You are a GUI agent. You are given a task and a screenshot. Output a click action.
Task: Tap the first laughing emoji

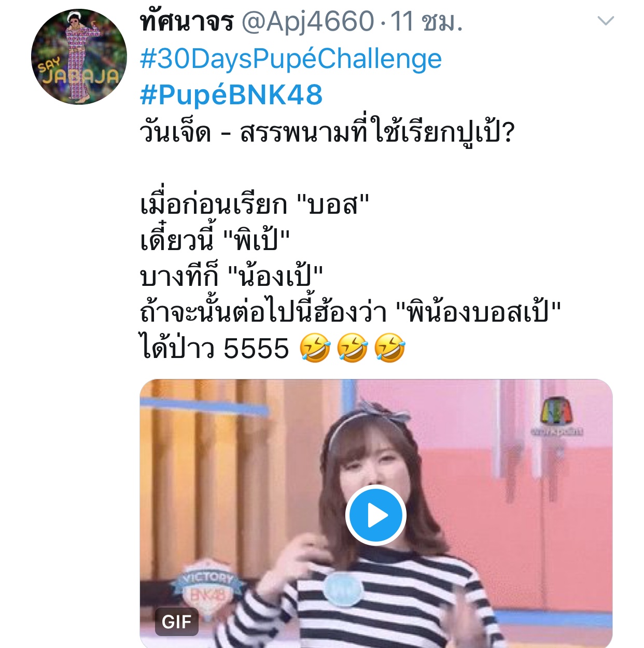pos(315,348)
